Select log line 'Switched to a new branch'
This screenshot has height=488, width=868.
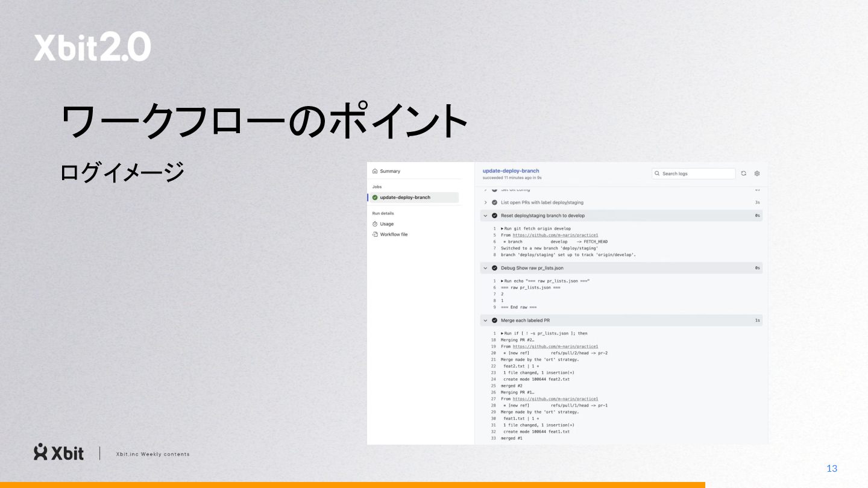pos(549,248)
